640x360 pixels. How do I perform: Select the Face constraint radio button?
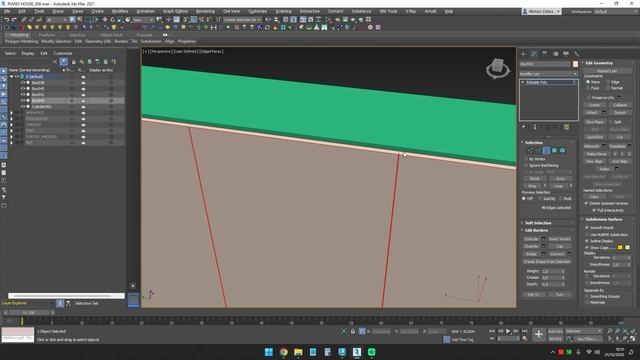(588, 88)
